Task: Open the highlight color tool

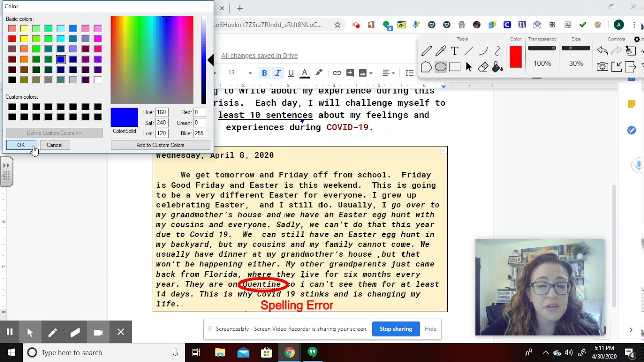Action: (x=319, y=73)
